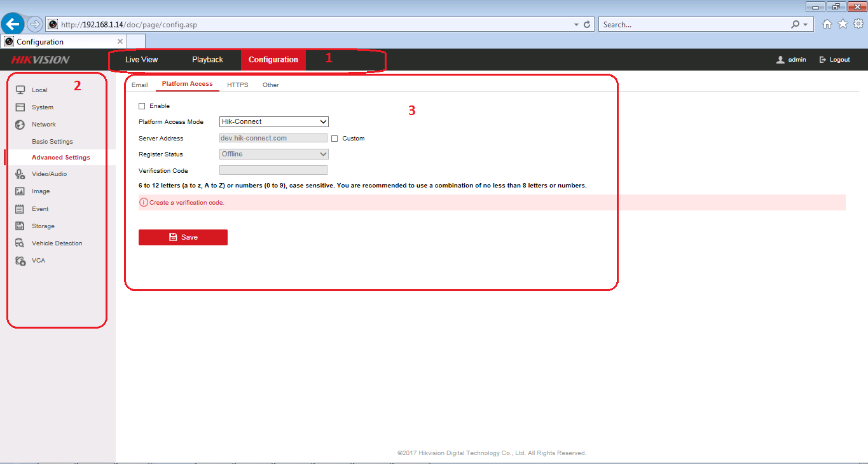Image resolution: width=868 pixels, height=464 pixels.
Task: Expand the Register Status dropdown
Action: pyautogui.click(x=273, y=154)
